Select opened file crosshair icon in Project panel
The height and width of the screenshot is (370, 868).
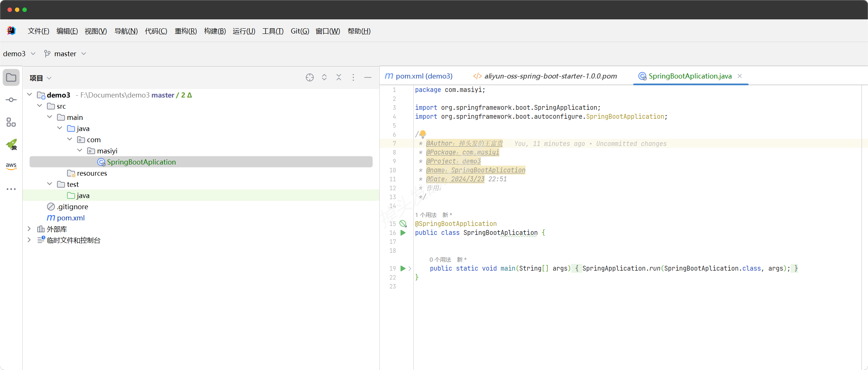point(310,77)
